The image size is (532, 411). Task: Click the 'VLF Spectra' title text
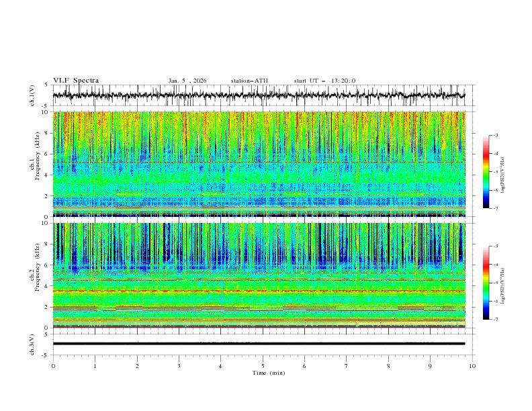(76, 81)
